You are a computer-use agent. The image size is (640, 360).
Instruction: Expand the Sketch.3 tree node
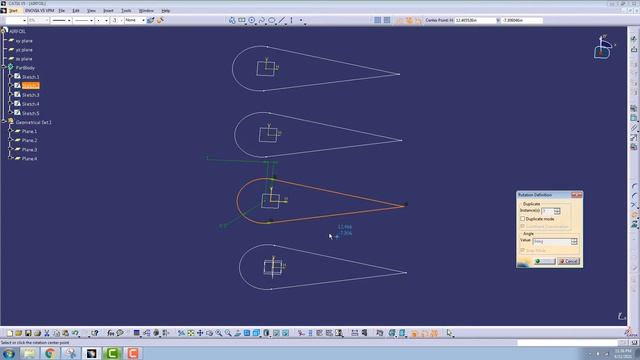click(11, 94)
